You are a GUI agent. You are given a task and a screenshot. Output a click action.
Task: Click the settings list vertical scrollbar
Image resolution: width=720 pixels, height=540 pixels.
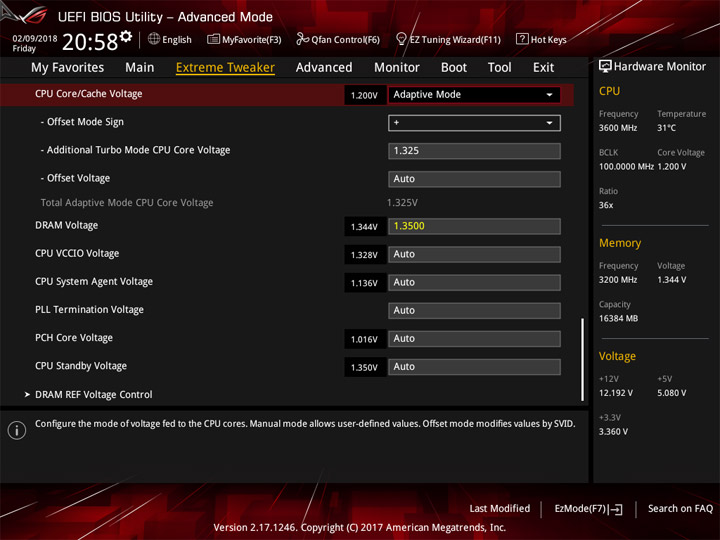[x=582, y=360]
